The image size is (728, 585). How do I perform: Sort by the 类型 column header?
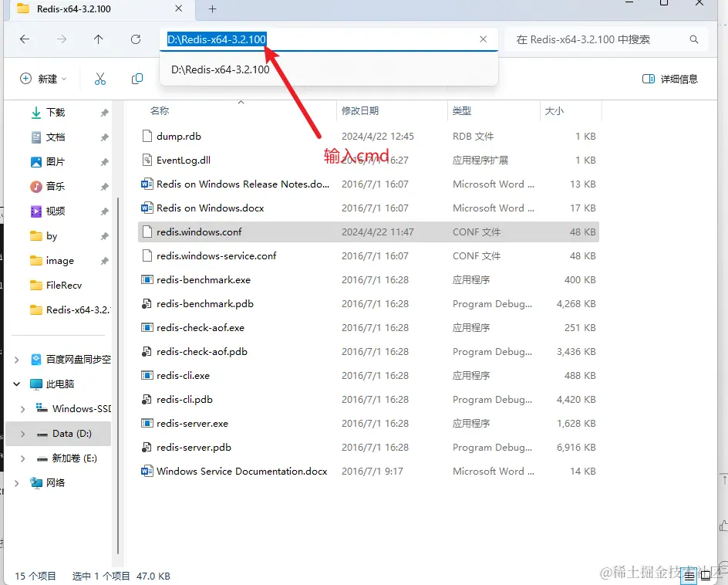tap(462, 110)
